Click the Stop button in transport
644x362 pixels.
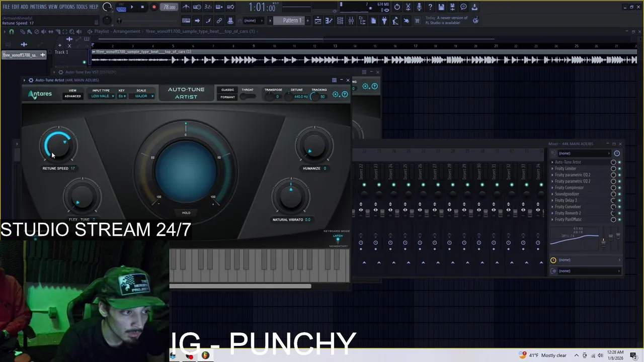(142, 7)
